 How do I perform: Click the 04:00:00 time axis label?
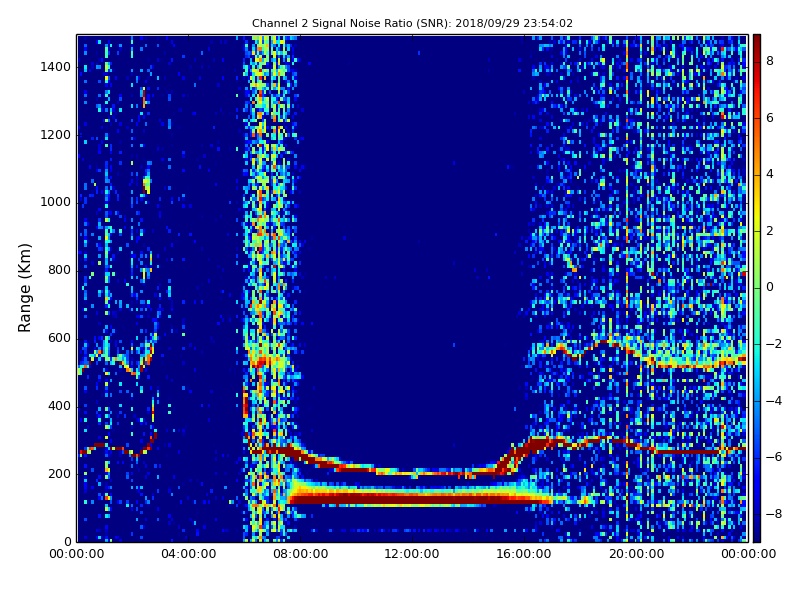click(189, 554)
